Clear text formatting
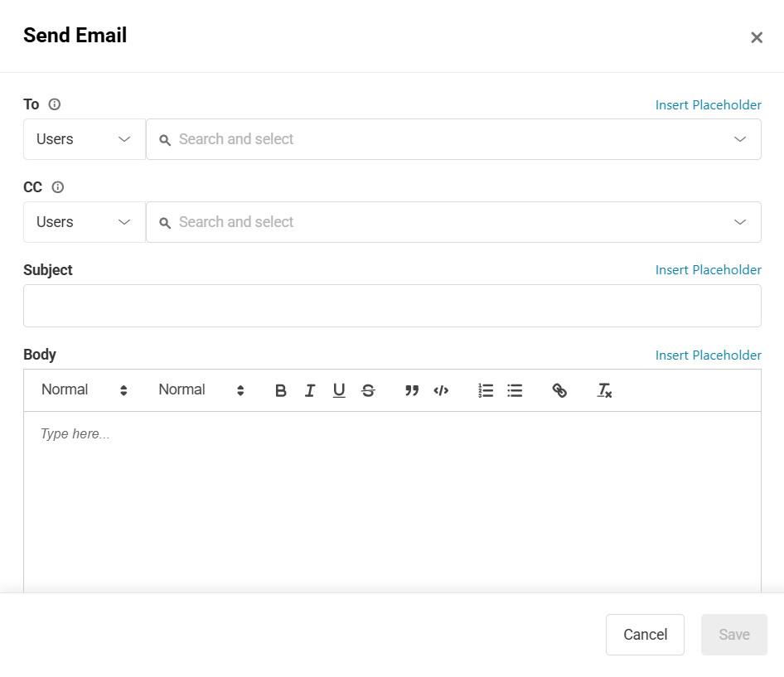 604,390
